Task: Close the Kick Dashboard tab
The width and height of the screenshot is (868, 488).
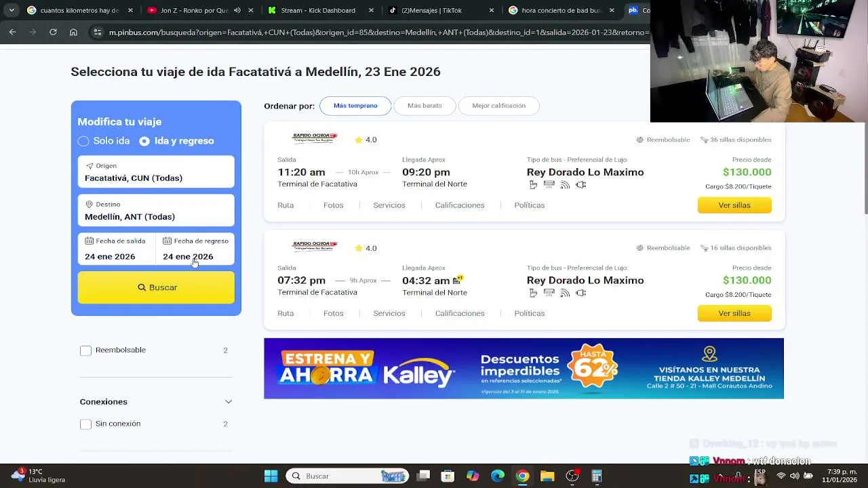Action: point(372,10)
